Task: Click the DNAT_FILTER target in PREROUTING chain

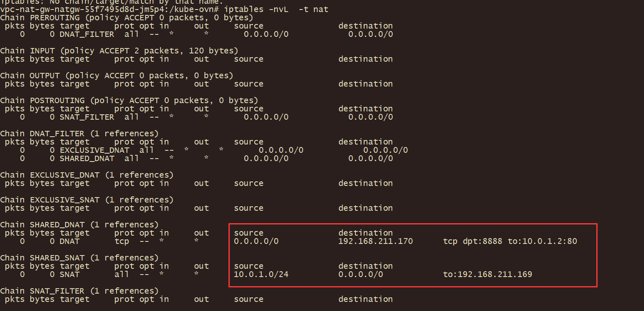Action: point(87,34)
